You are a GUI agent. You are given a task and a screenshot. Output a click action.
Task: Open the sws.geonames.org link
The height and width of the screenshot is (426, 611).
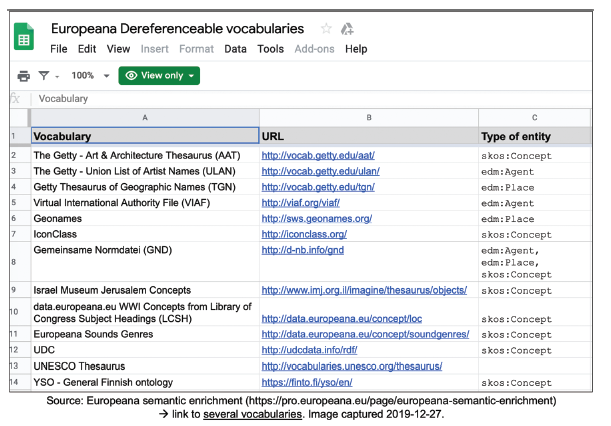coord(316,219)
